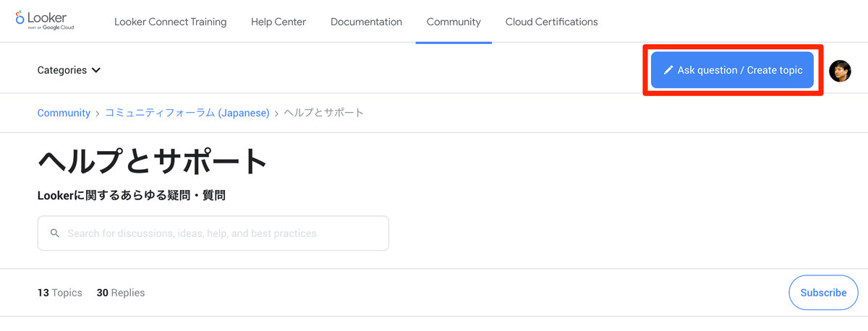Click the 13 Topics count

click(60, 293)
